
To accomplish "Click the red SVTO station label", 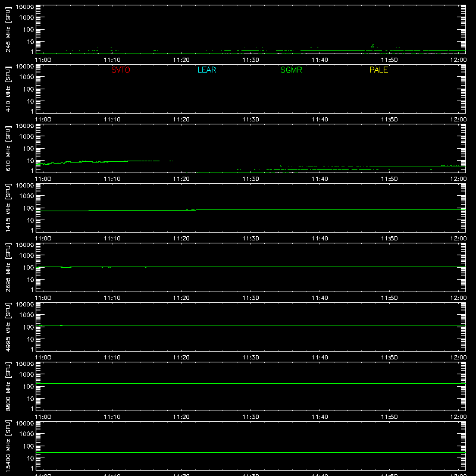I will point(121,70).
